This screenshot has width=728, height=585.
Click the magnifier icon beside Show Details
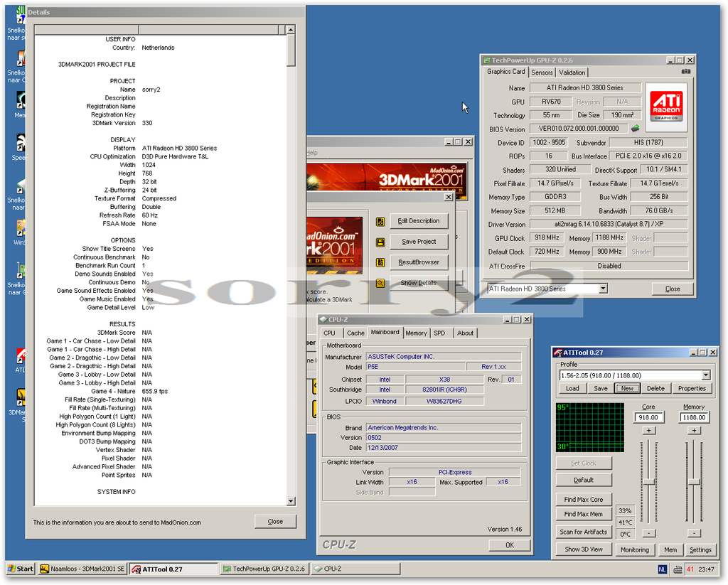click(x=380, y=283)
